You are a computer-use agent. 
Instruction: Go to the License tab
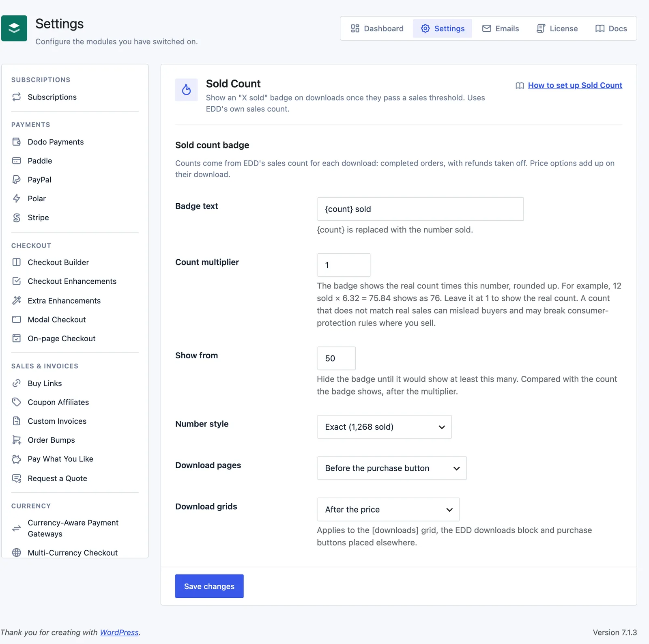[557, 28]
